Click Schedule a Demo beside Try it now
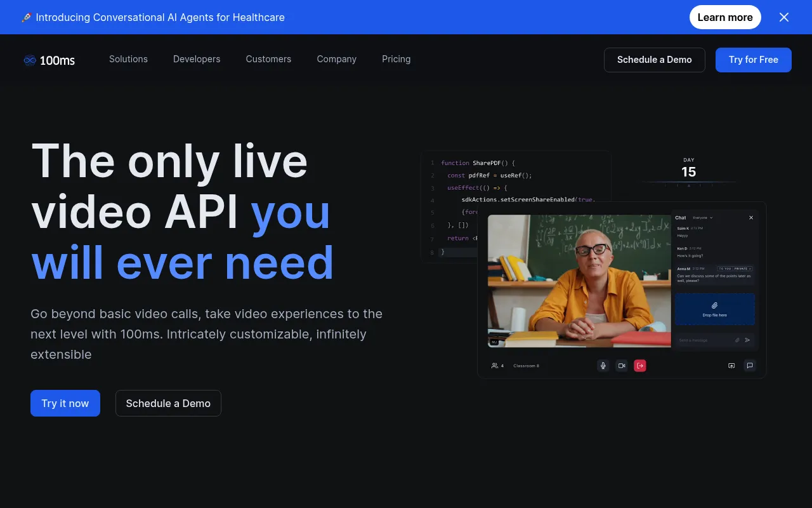812x508 pixels. pos(168,403)
